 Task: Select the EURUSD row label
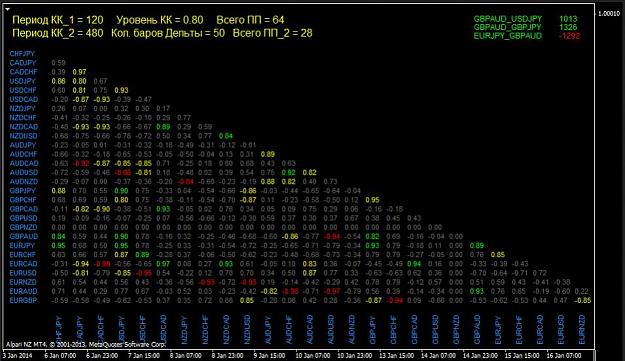(x=23, y=273)
